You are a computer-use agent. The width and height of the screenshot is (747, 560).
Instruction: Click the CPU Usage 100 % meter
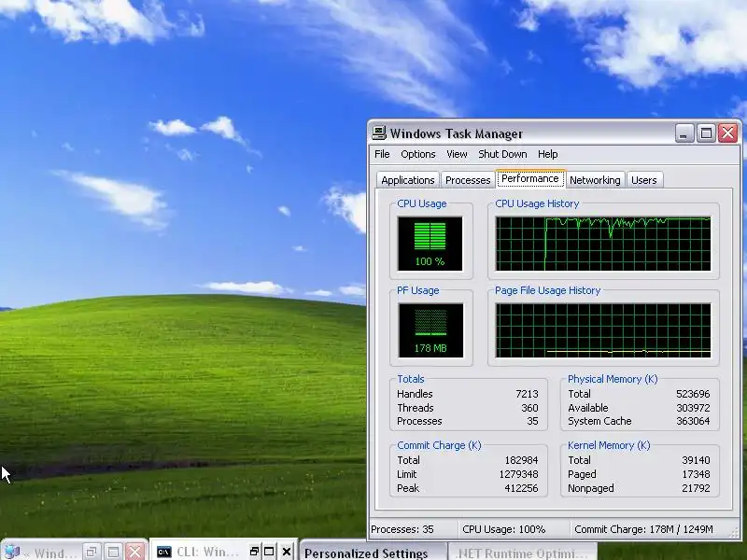pos(430,244)
